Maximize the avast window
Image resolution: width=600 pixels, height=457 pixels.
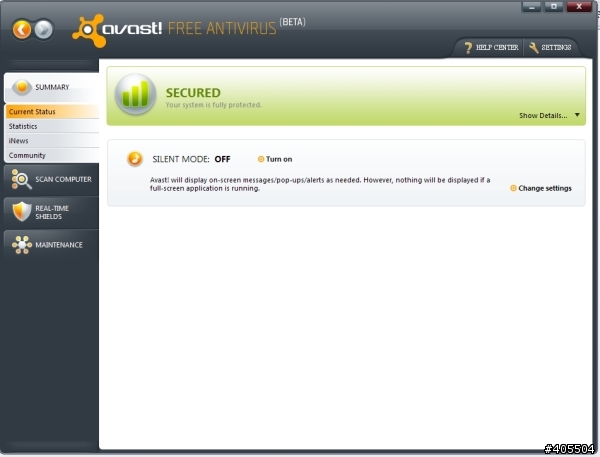click(x=553, y=7)
